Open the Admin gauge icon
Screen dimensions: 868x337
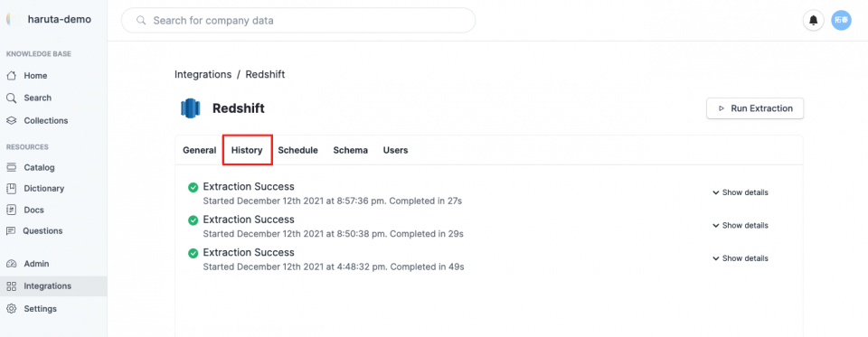[x=11, y=264]
